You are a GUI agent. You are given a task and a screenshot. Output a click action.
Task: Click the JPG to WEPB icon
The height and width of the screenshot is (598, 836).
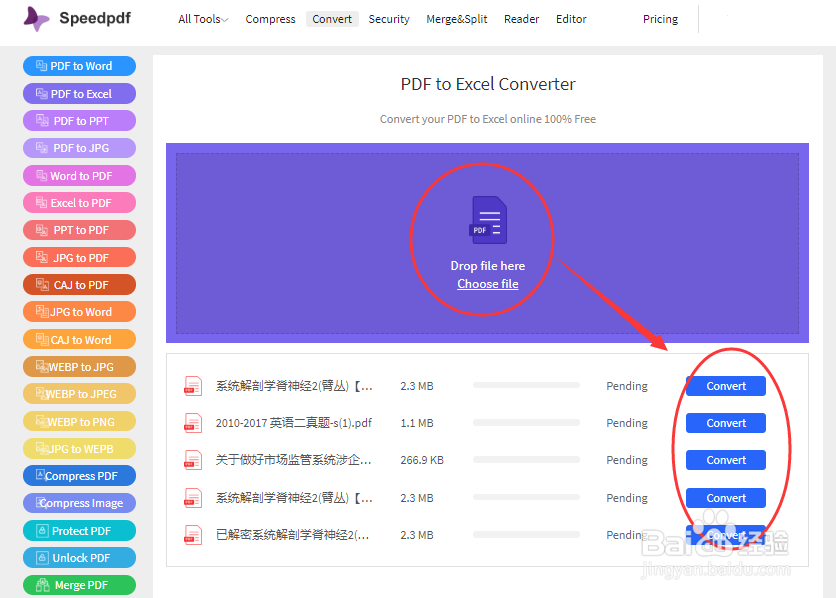point(42,448)
